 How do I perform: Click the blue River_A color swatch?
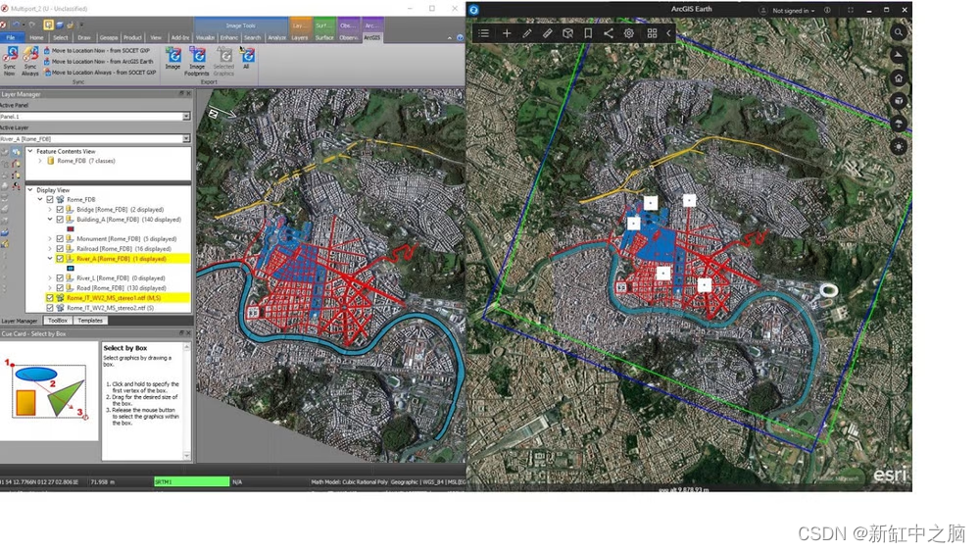point(70,268)
